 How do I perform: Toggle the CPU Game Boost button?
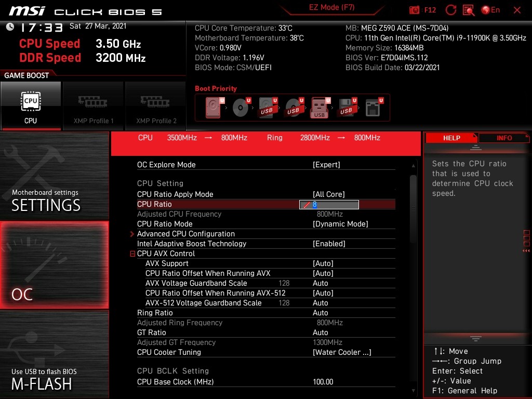tap(31, 105)
